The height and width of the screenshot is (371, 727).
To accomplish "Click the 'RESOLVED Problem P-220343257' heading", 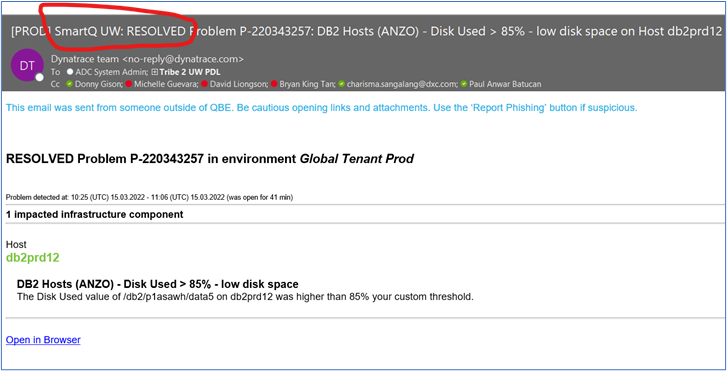I will [210, 159].
